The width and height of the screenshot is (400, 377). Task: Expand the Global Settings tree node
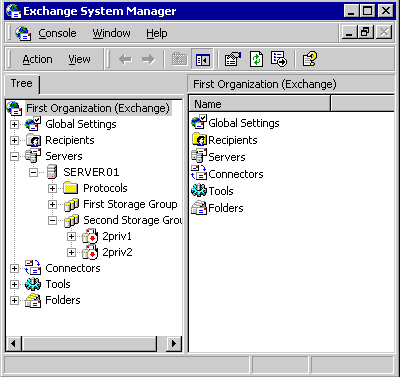click(14, 124)
